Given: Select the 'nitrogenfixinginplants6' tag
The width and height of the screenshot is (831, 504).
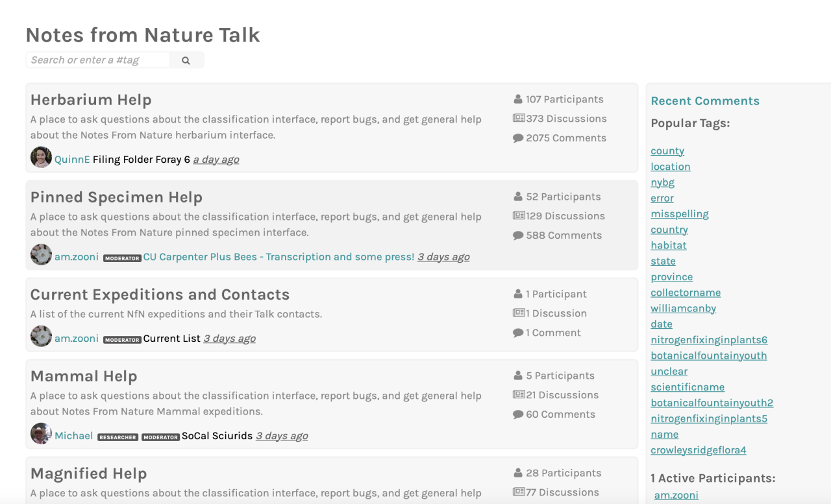Looking at the screenshot, I should [709, 340].
